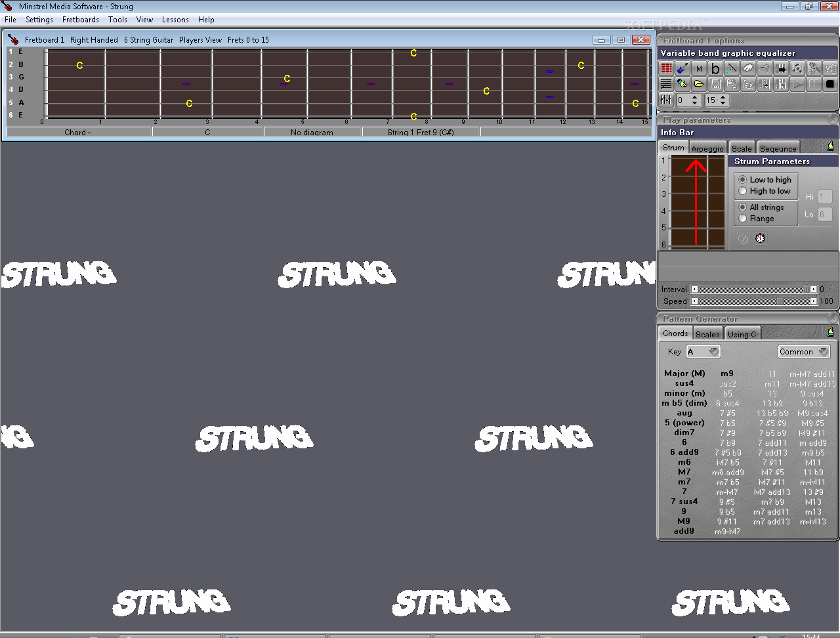Adjust the Interval slider
The width and height of the screenshot is (840, 638).
coord(754,289)
